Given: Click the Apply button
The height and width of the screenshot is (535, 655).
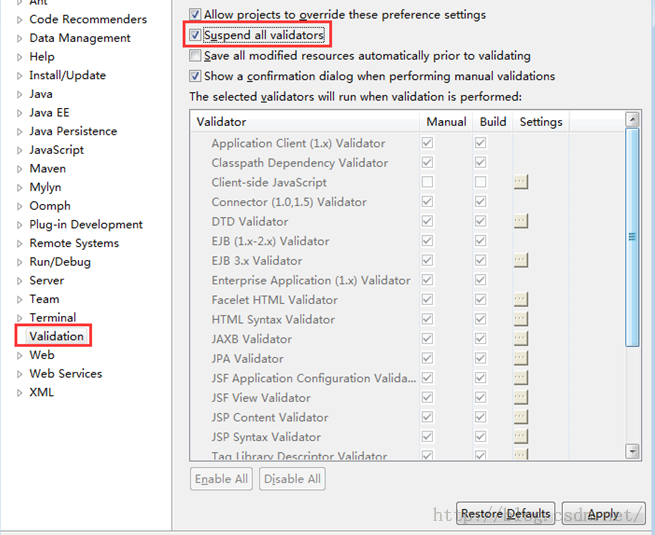Looking at the screenshot, I should [x=603, y=513].
